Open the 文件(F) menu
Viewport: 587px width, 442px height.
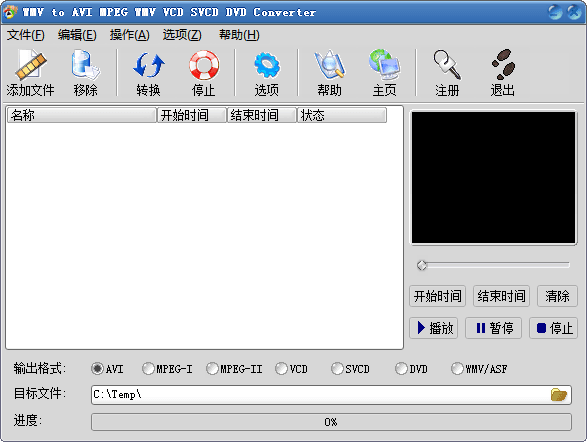[x=25, y=35]
